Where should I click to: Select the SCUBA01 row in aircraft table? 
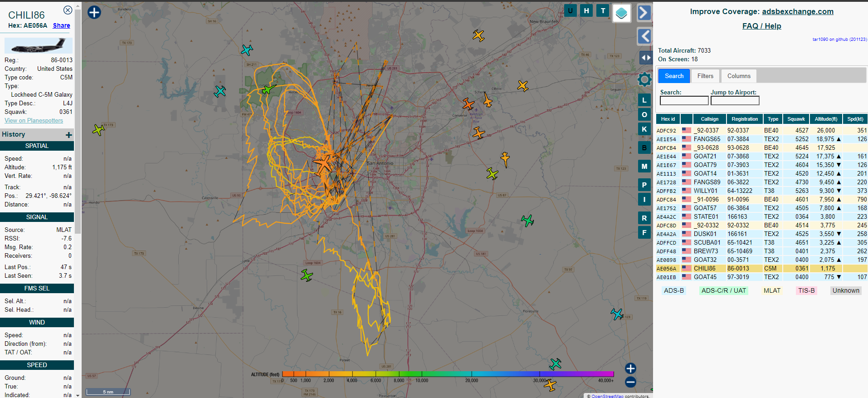click(762, 242)
